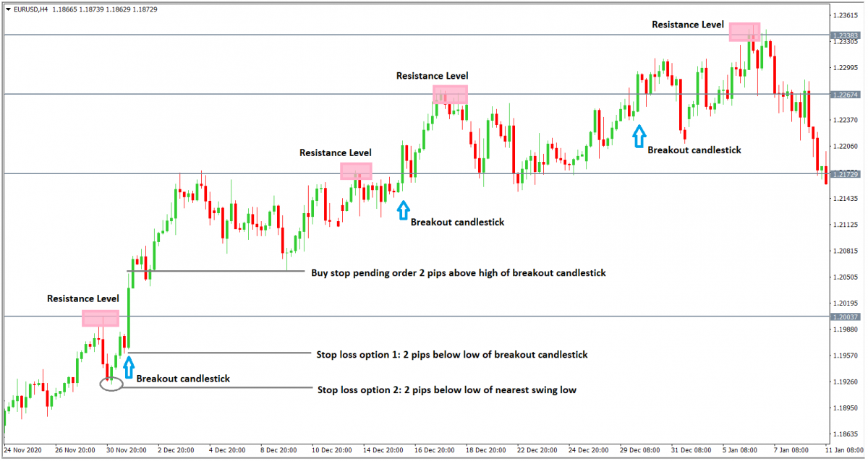Click the 'Buy stop pending order' annotation text
Image resolution: width=868 pixels, height=461 pixels.
coord(458,273)
